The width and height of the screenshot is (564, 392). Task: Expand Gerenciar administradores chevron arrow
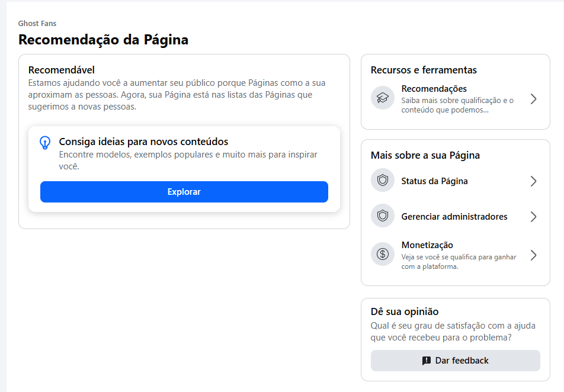pyautogui.click(x=533, y=217)
